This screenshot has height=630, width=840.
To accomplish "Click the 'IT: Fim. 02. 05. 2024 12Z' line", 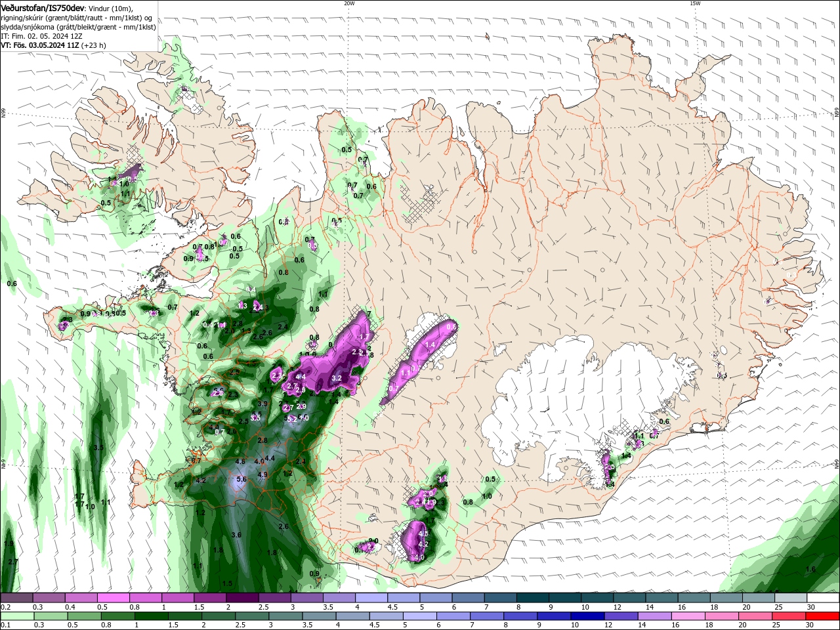I will (41, 36).
